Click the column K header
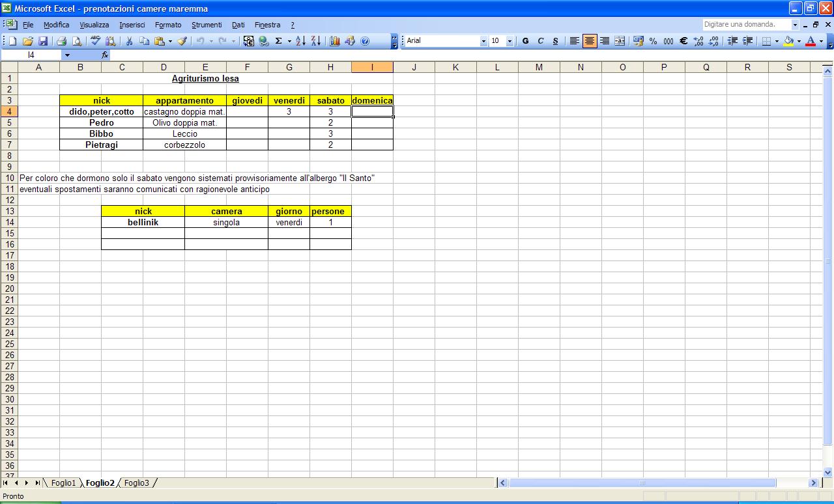The height and width of the screenshot is (504, 834). click(455, 67)
